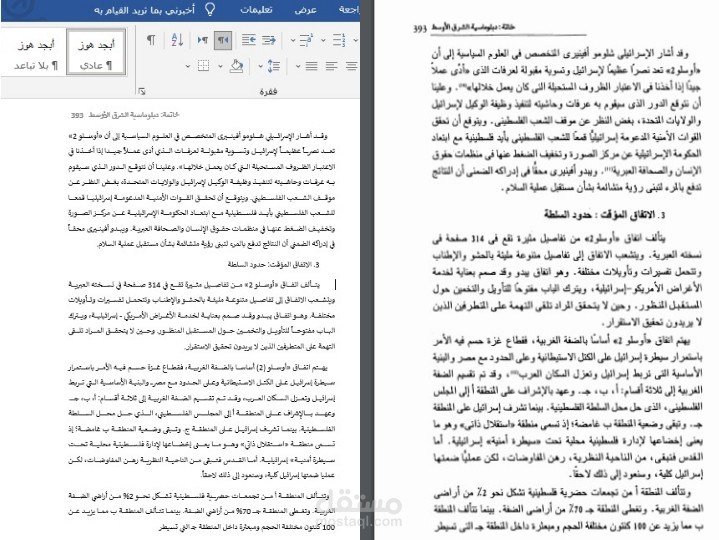Open borders dropdown arrow
The width and height of the screenshot is (719, 540).
click(x=188, y=66)
